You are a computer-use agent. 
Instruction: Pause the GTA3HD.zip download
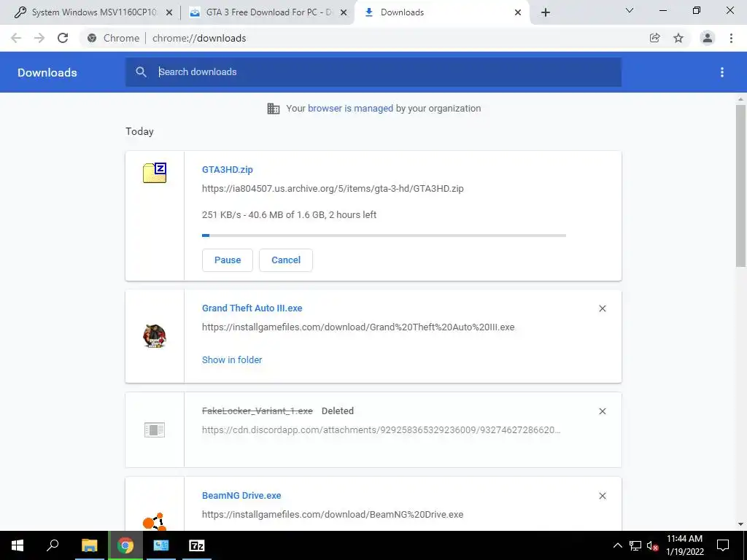pyautogui.click(x=228, y=260)
